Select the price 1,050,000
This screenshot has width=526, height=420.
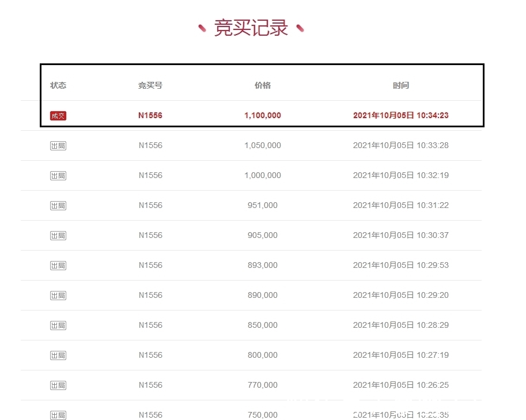263,145
